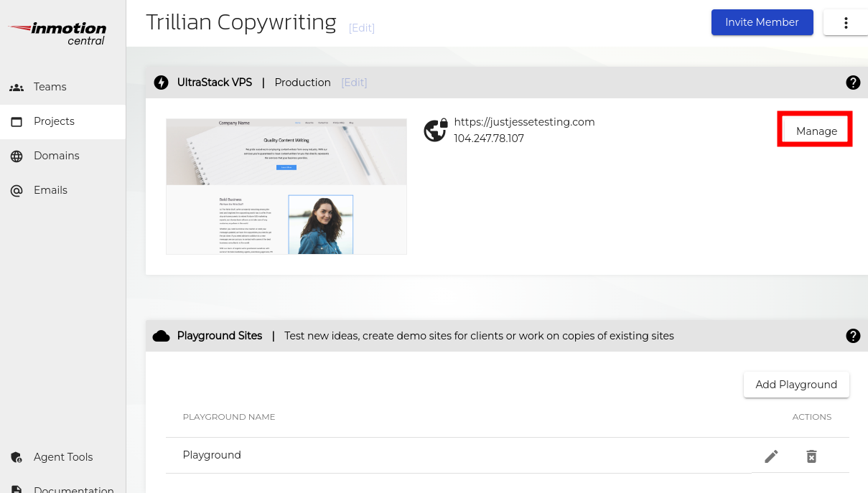Edit the Production environment label
The width and height of the screenshot is (868, 493).
pos(354,83)
